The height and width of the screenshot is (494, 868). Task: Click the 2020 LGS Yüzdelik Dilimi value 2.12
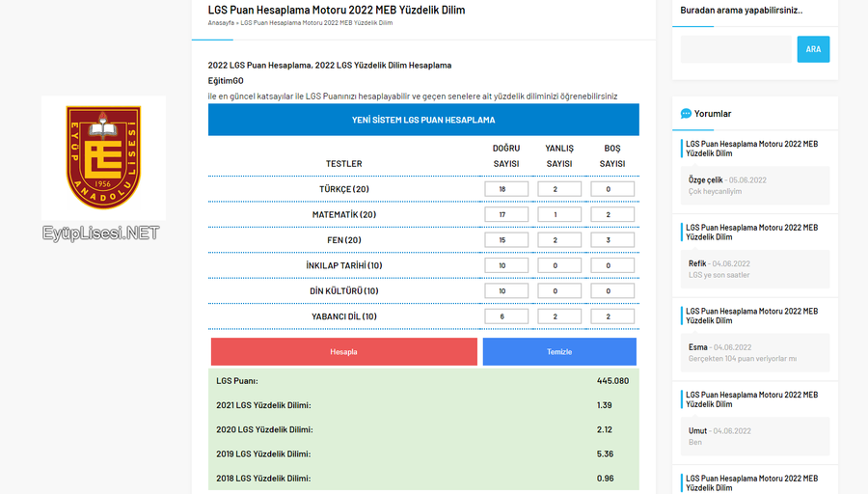coord(605,429)
